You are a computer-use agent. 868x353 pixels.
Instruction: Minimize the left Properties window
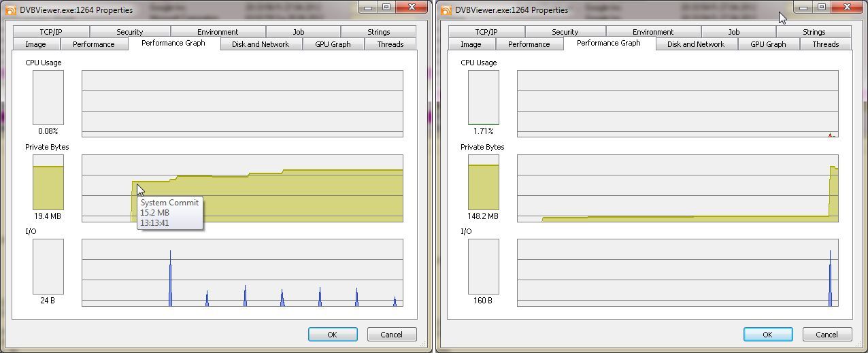click(x=368, y=7)
